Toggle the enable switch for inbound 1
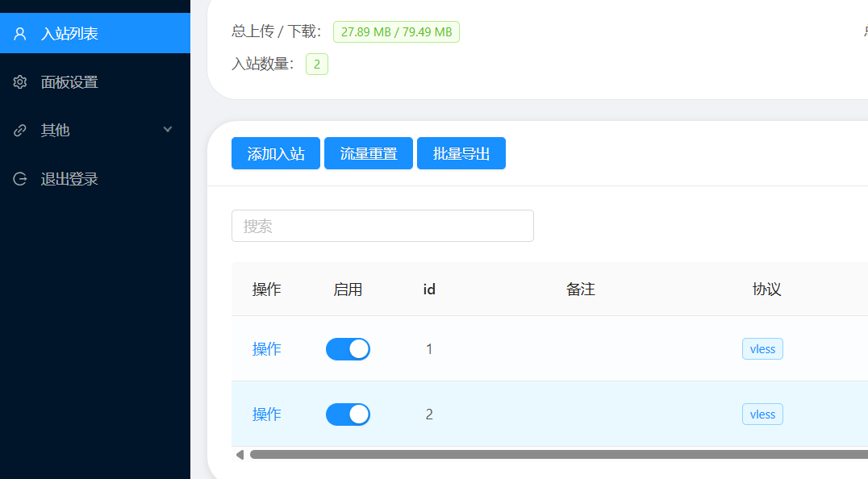 (348, 349)
